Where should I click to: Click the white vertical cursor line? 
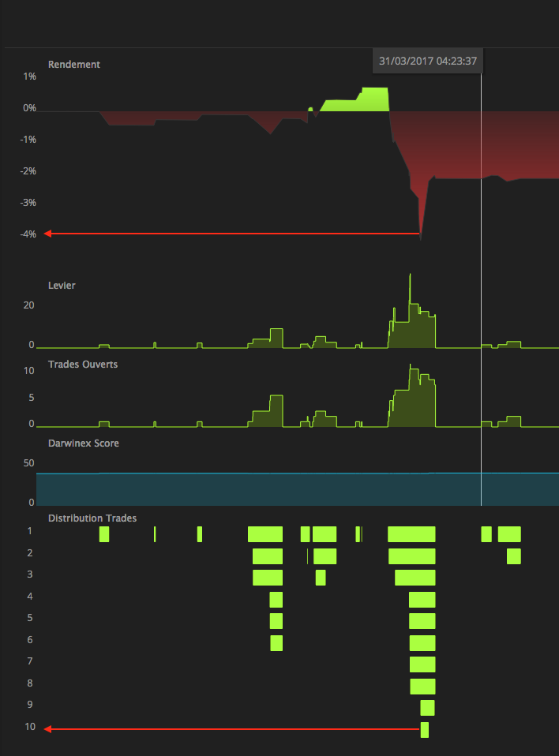pos(482,290)
